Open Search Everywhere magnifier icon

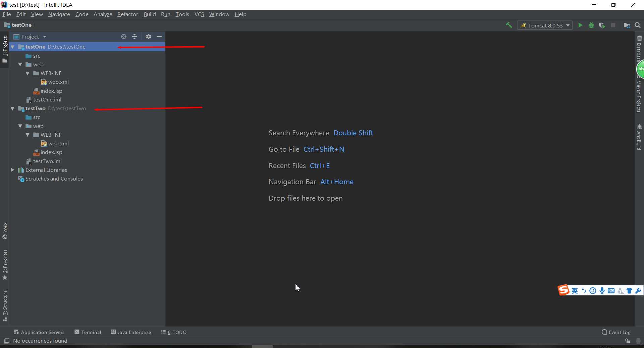point(638,25)
